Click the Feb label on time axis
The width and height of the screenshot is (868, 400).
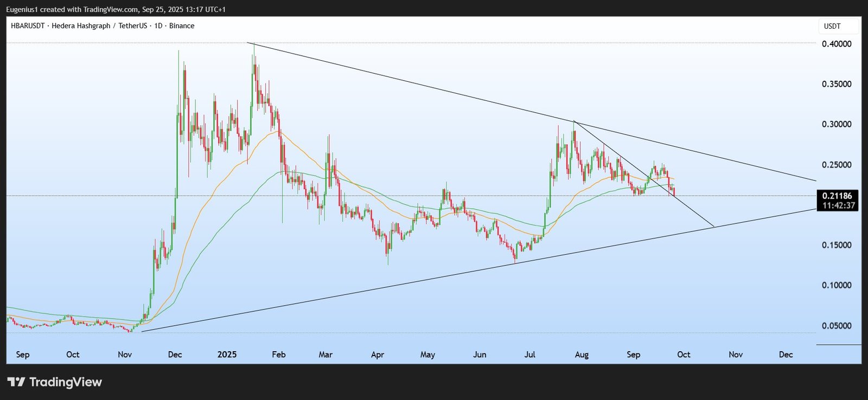coord(278,354)
